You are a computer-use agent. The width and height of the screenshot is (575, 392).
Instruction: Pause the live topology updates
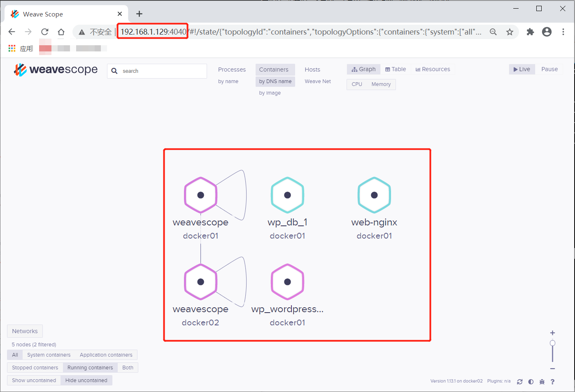point(549,69)
